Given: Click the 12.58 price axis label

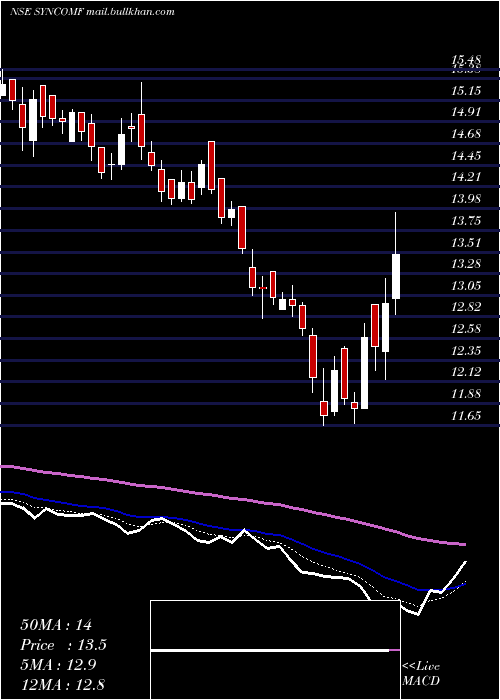Looking at the screenshot, I should 466,329.
